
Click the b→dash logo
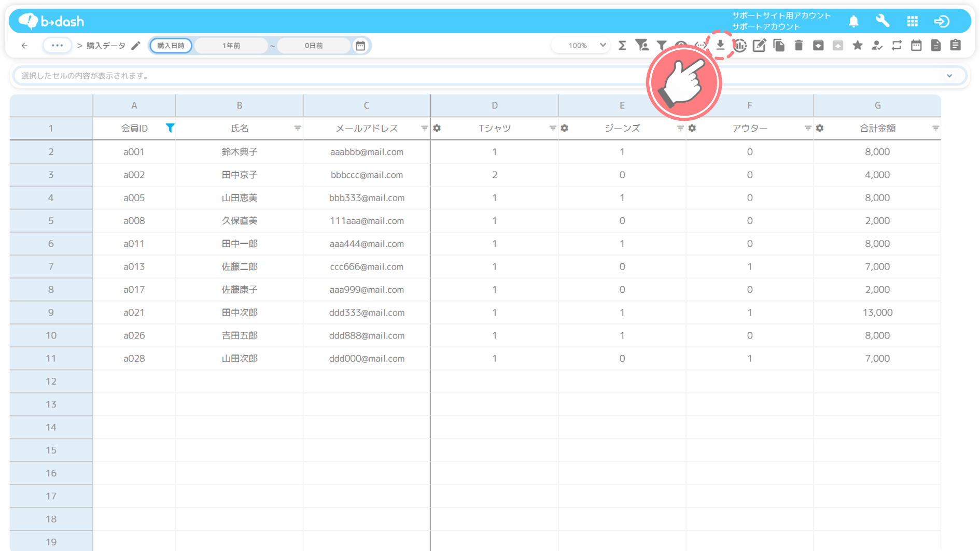[x=51, y=21]
